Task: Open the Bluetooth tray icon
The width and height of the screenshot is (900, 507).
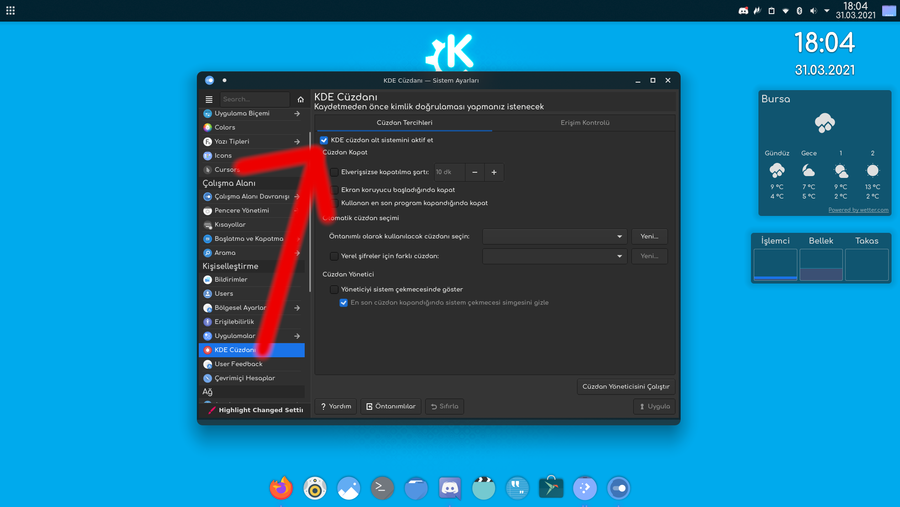Action: click(799, 10)
